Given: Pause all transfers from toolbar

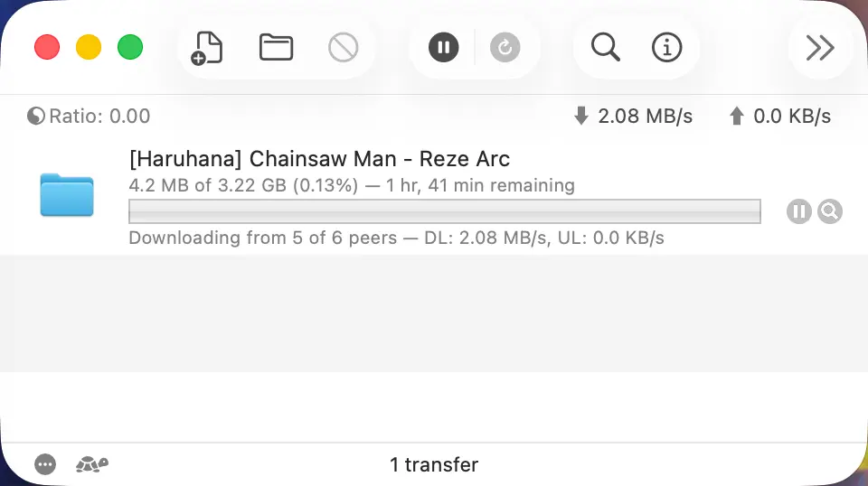Looking at the screenshot, I should tap(443, 47).
